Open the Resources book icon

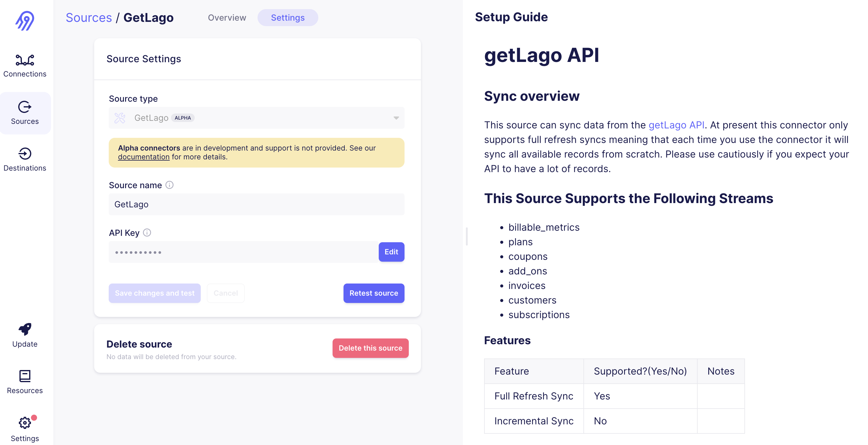25,376
